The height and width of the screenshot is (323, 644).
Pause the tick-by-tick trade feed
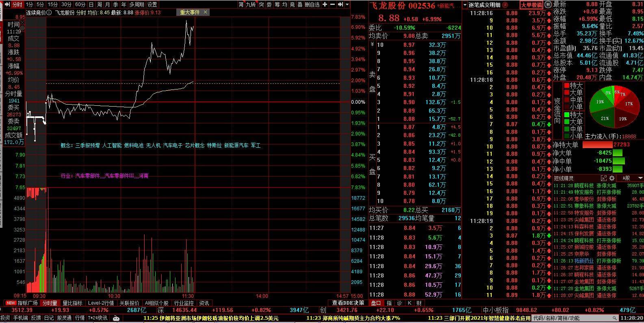tap(548, 5)
